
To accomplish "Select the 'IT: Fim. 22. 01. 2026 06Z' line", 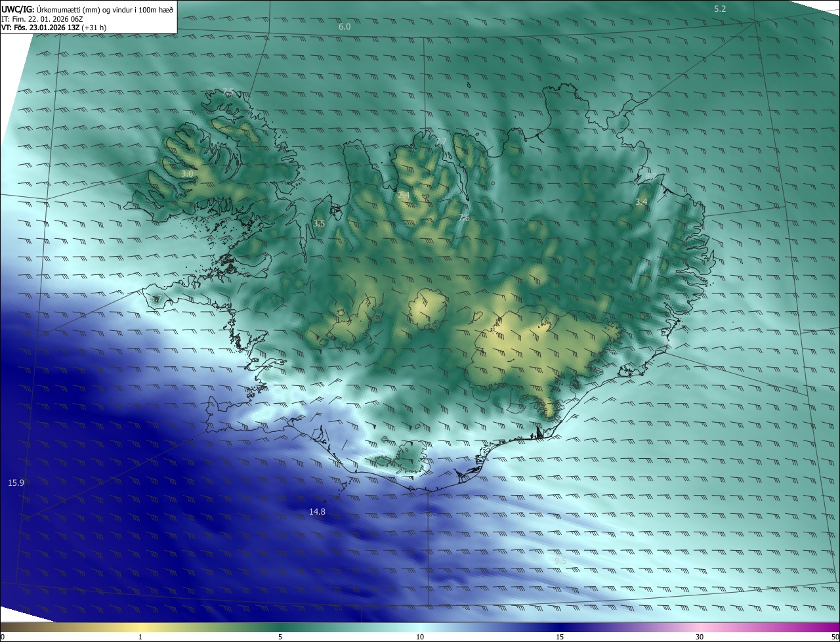I will click(x=43, y=19).
